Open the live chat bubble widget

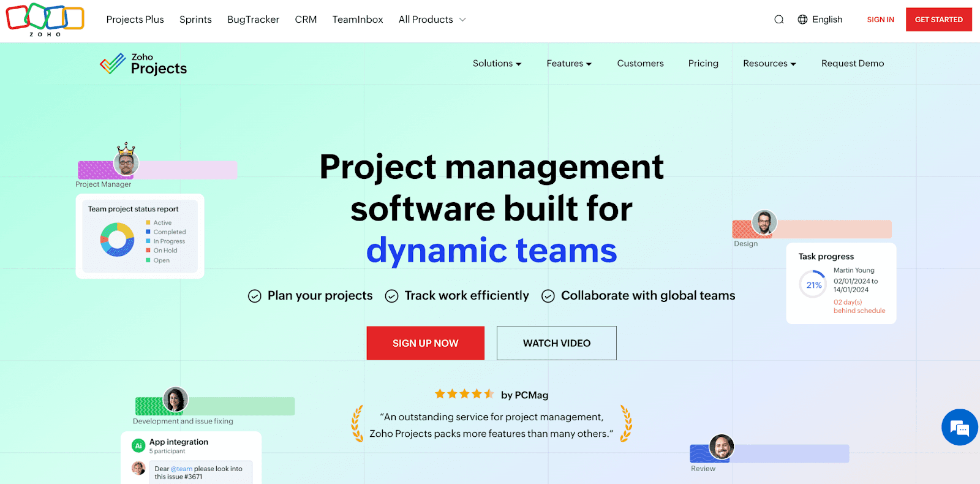[959, 428]
